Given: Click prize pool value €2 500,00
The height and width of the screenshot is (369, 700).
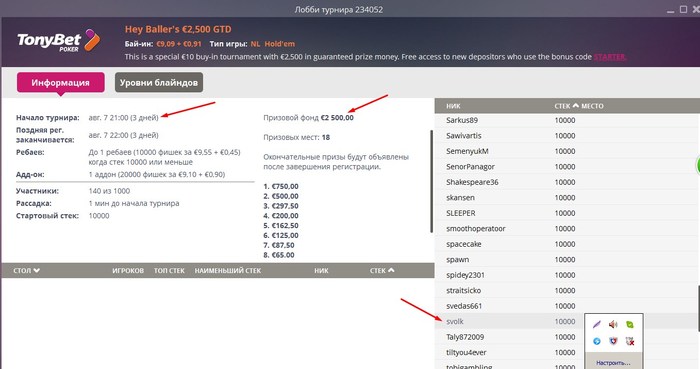Looking at the screenshot, I should (337, 118).
